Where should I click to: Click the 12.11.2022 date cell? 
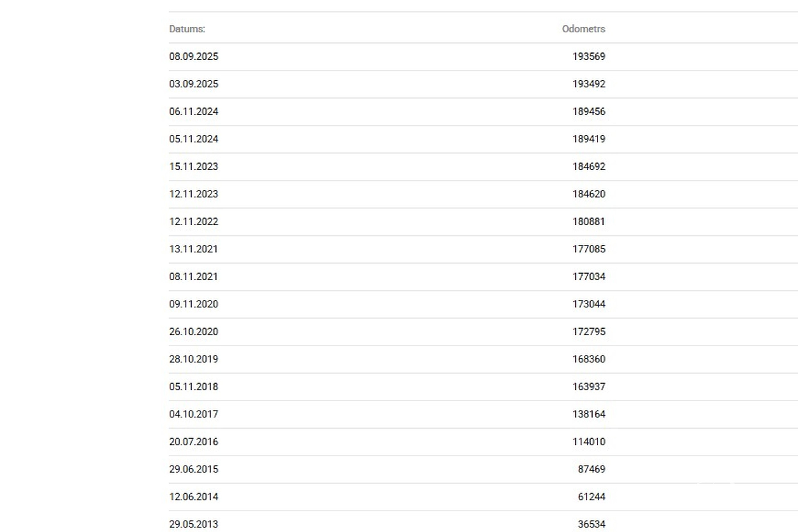tap(194, 222)
